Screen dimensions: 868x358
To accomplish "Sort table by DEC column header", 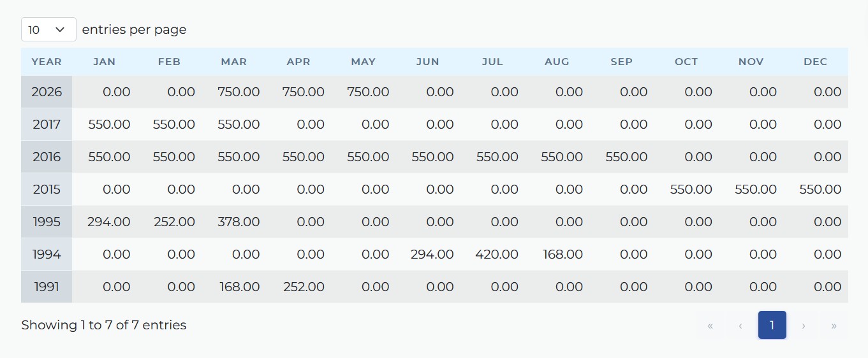I will 815,62.
